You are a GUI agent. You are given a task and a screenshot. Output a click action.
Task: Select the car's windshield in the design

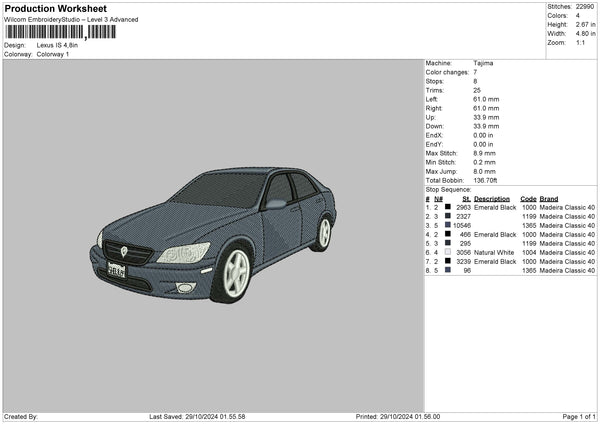222,188
